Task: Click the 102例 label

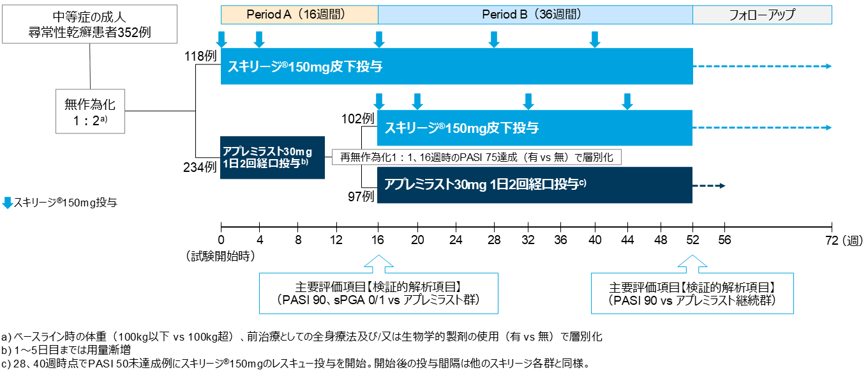Action: [357, 119]
